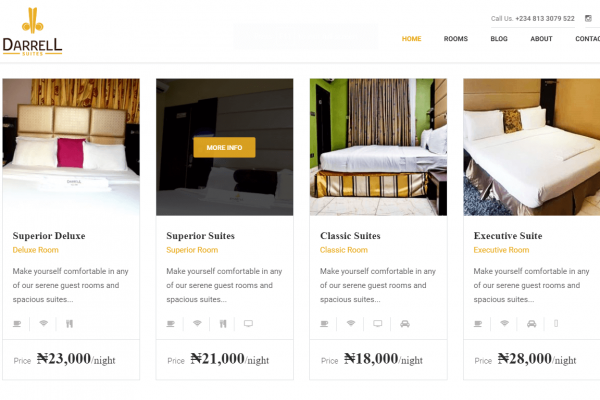Open the Superior Deluxe room title link
600x400 pixels.
pos(49,236)
